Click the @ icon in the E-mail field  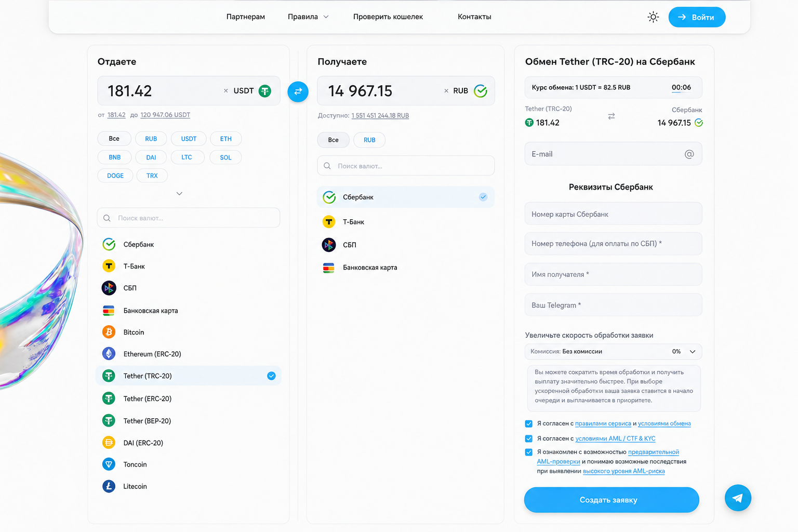689,154
